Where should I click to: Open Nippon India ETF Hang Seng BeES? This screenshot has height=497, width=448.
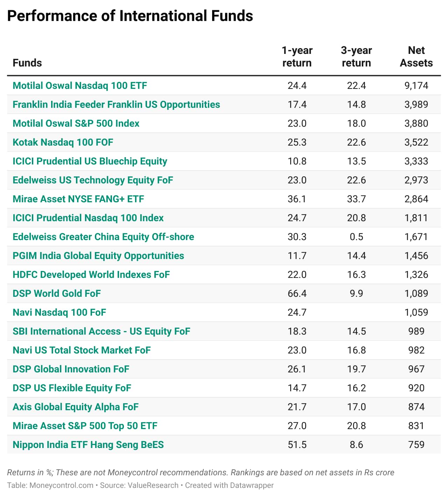pos(88,445)
